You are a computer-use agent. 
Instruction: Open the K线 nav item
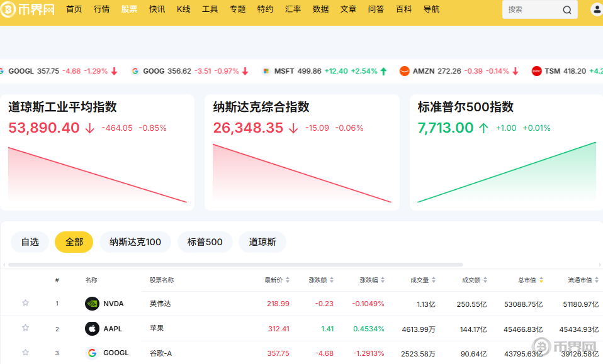pyautogui.click(x=183, y=9)
